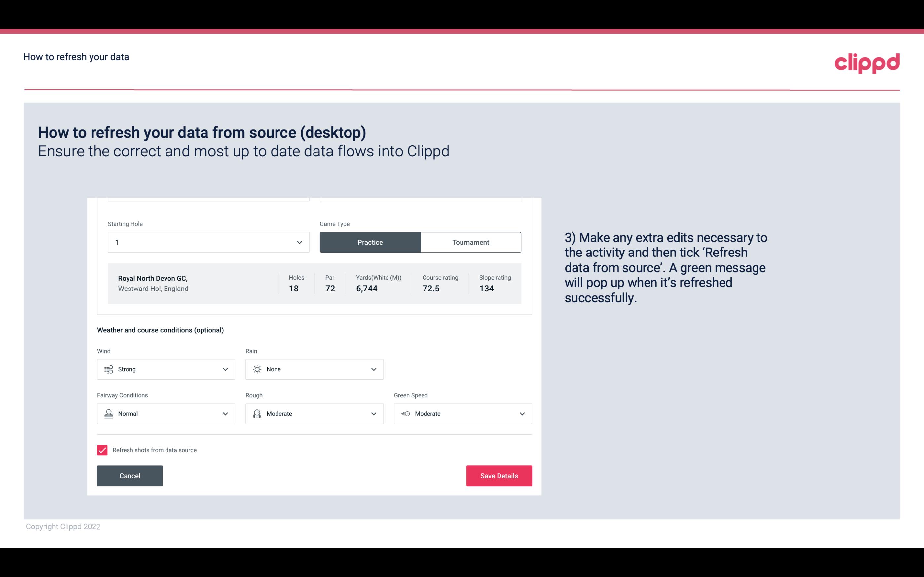
Task: Click the Cancel button
Action: 130,475
